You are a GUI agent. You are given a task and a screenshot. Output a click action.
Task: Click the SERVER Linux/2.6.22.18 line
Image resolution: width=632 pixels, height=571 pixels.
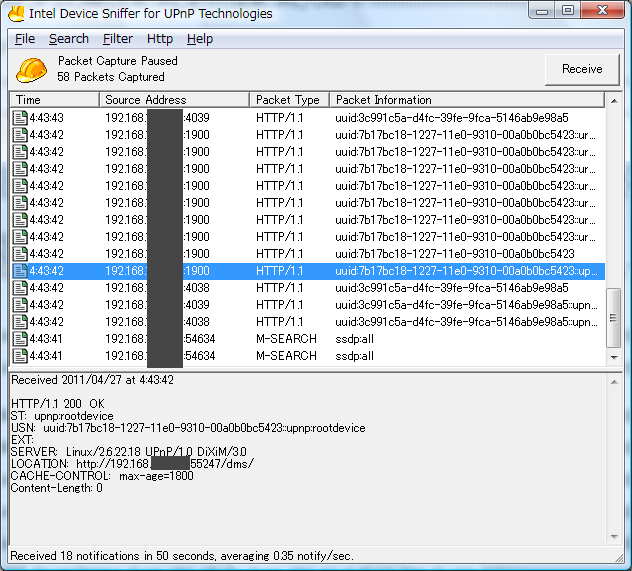129,452
